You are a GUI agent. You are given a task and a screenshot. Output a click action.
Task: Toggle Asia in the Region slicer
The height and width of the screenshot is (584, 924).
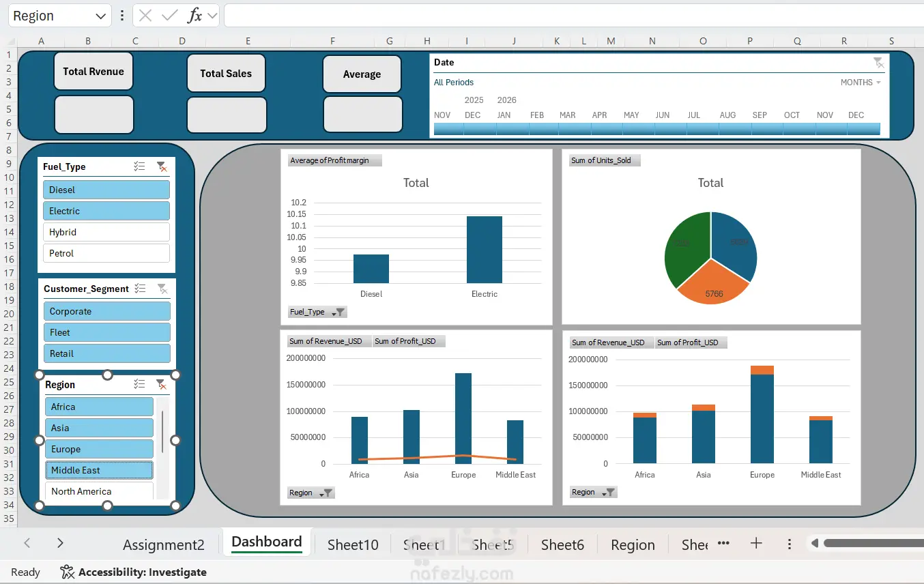tap(100, 428)
